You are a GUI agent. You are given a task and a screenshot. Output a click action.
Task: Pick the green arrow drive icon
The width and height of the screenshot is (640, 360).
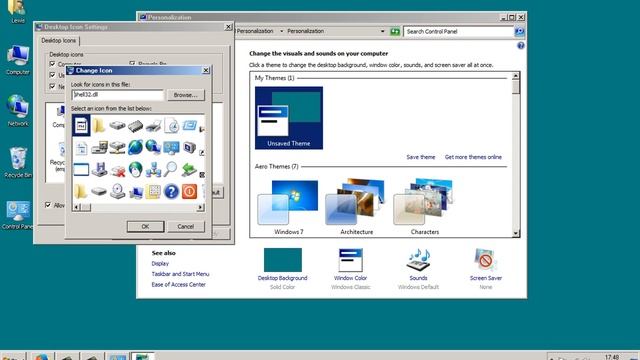coord(189,169)
